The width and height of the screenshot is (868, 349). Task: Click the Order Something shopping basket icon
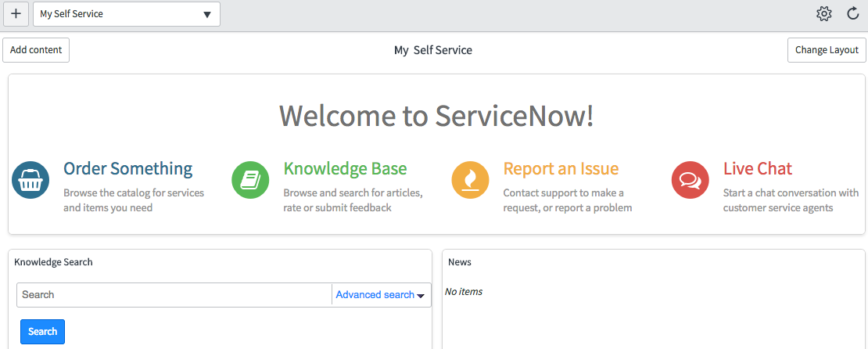[x=30, y=180]
